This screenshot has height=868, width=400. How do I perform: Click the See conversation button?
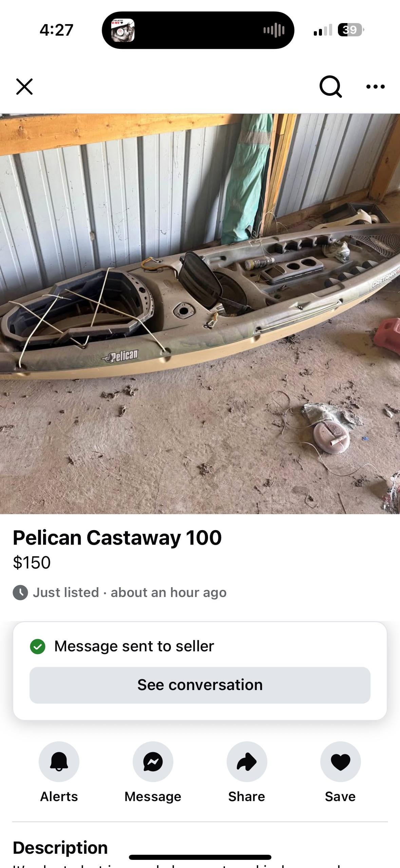coord(200,685)
